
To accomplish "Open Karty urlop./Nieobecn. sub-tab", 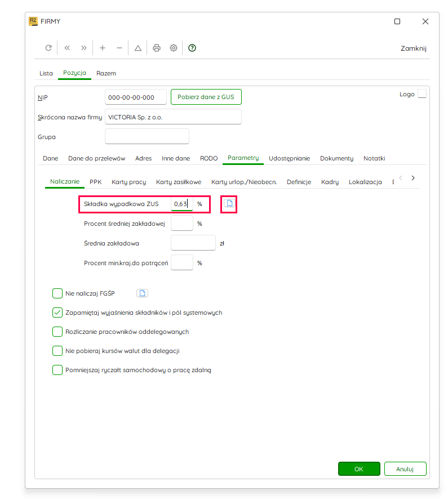I will [x=244, y=182].
